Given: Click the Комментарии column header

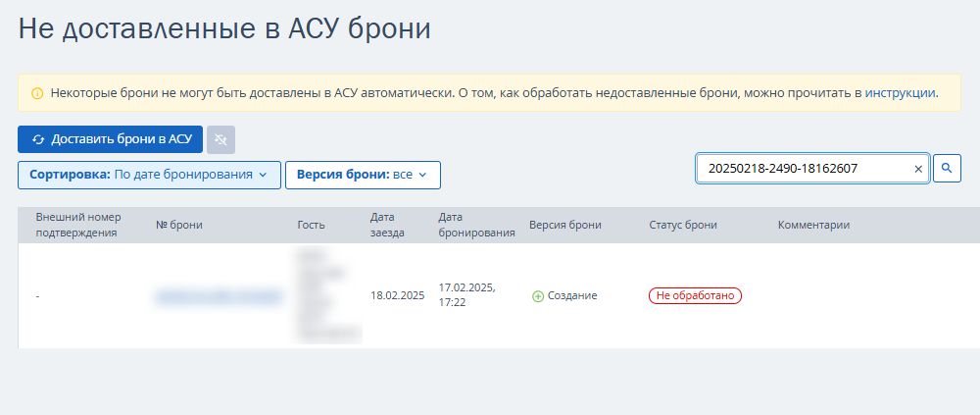Looking at the screenshot, I should tap(813, 225).
